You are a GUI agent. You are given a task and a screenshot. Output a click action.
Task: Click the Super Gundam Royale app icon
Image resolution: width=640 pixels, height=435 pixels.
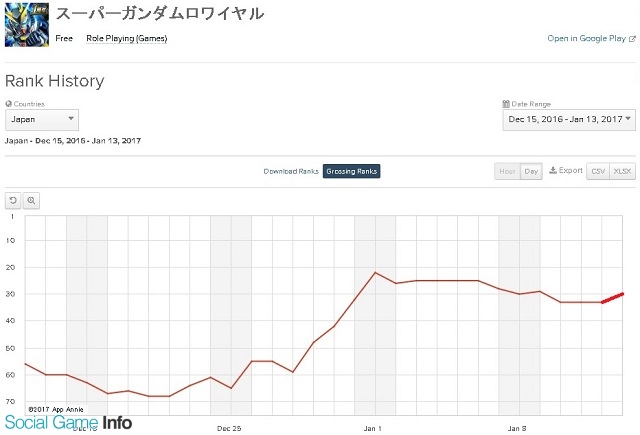[x=27, y=24]
